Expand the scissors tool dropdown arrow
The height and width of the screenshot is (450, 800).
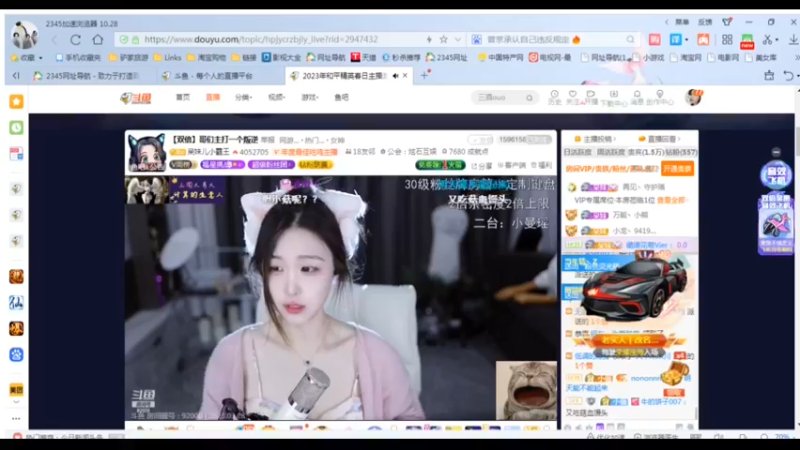[777, 40]
